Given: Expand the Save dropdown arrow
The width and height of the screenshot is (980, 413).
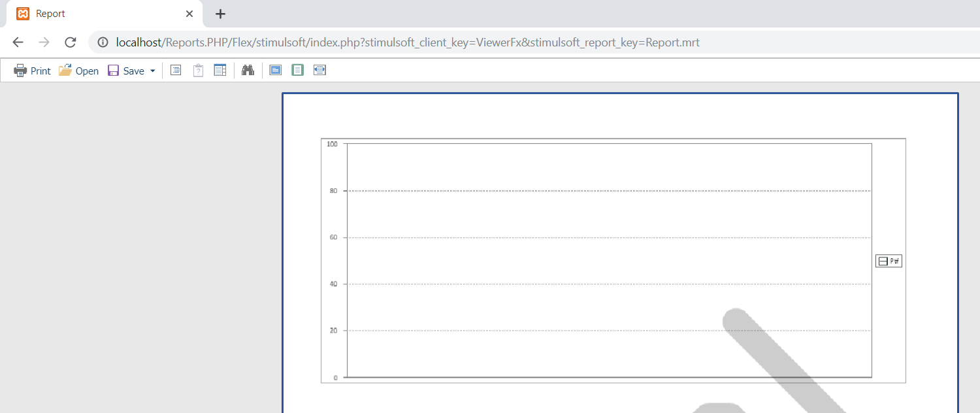Looking at the screenshot, I should (x=153, y=71).
